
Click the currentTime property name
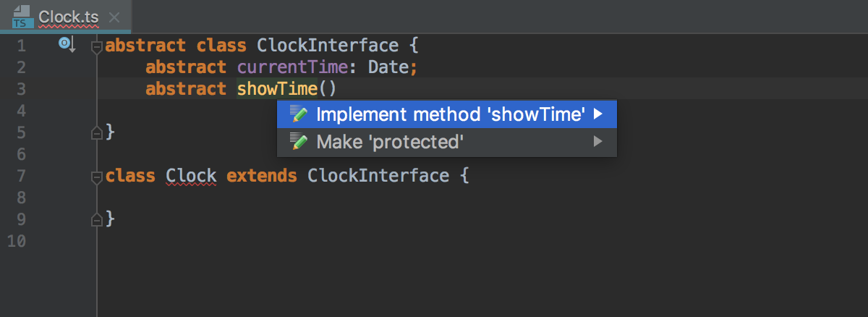point(297,67)
